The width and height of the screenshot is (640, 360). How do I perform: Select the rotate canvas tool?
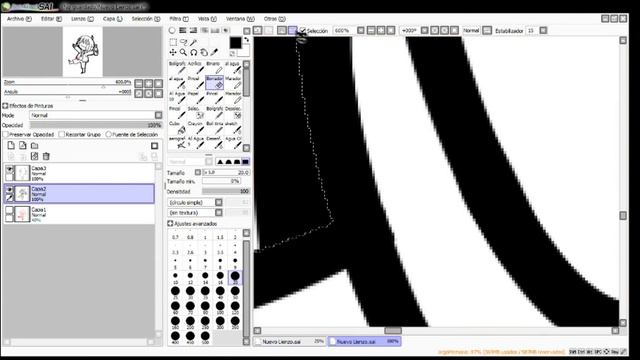pos(193,52)
